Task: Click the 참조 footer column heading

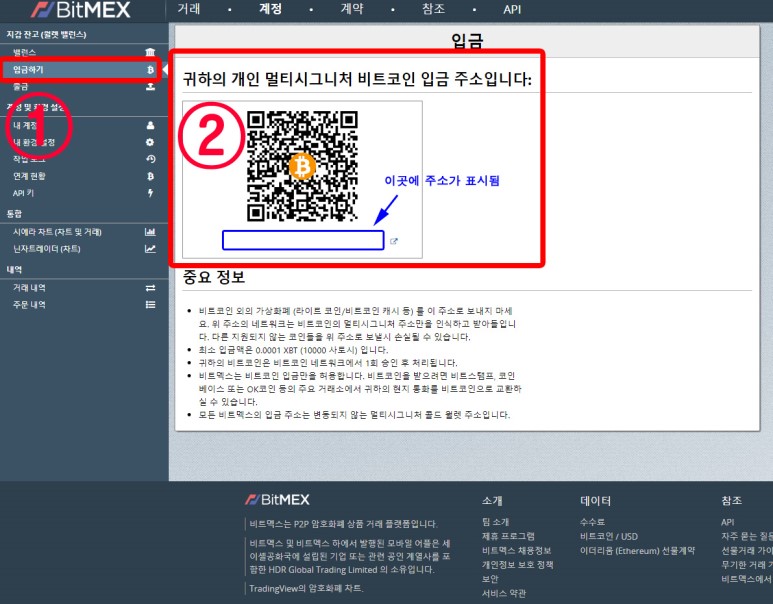Action: (732, 500)
